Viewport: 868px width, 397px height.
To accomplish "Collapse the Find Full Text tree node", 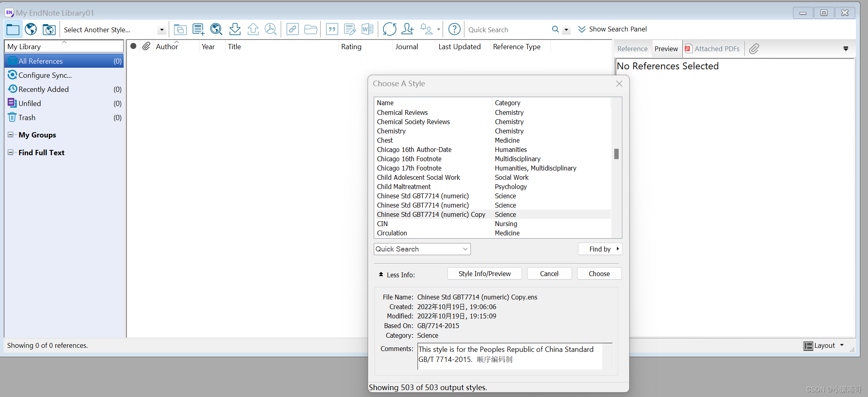I will (x=10, y=152).
